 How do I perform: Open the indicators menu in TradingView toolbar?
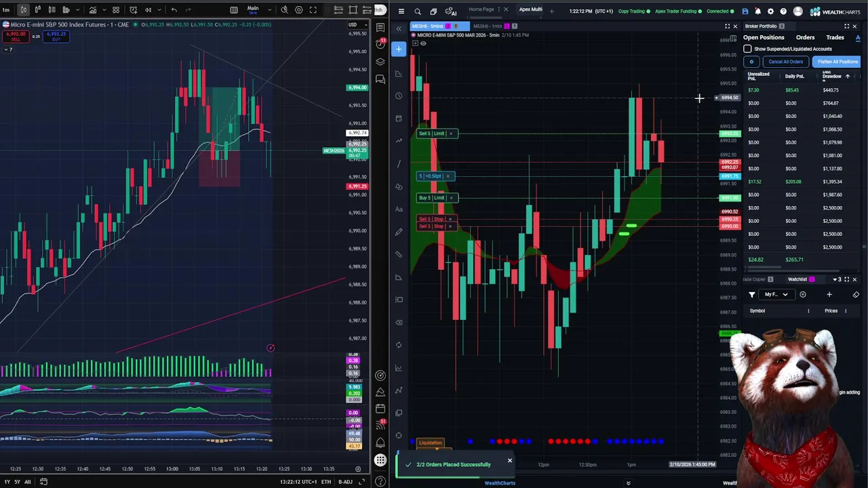[x=93, y=9]
